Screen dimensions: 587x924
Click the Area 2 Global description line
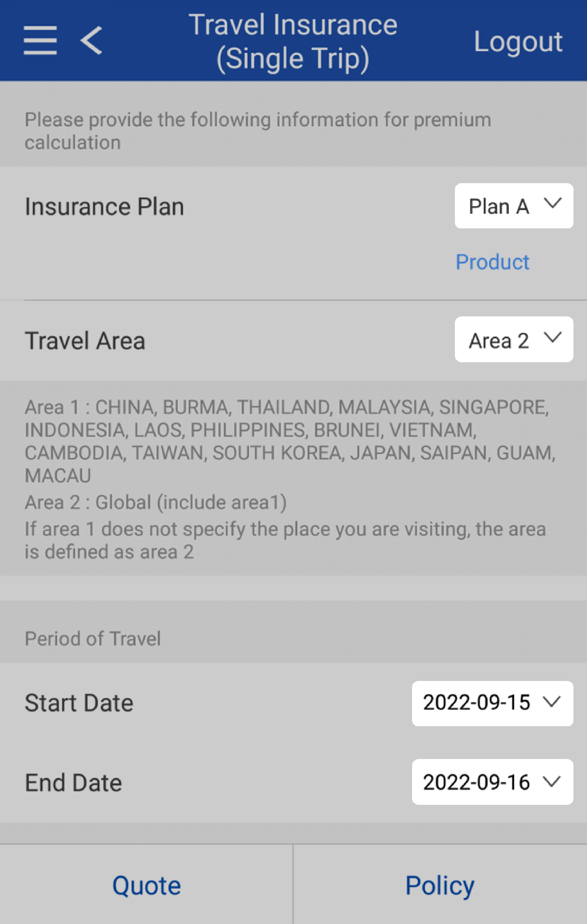pos(156,503)
